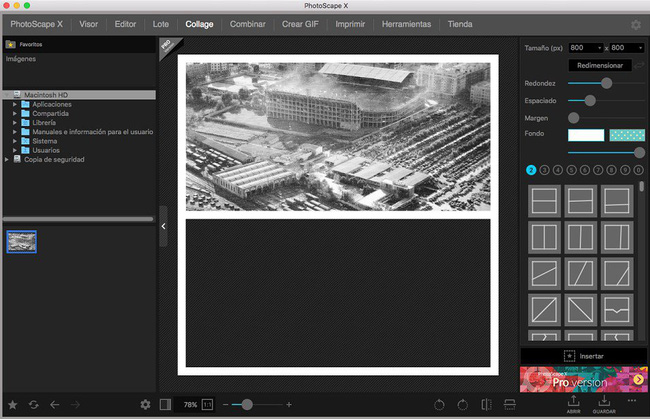The width and height of the screenshot is (650, 419).
Task: Toggle the side panel view icon
Action: pyautogui.click(x=165, y=404)
